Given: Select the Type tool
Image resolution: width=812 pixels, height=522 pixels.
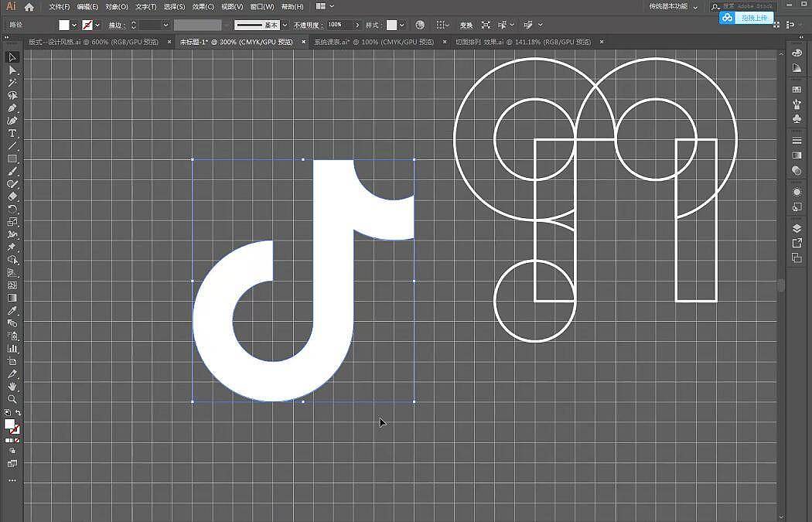Looking at the screenshot, I should coord(12,134).
